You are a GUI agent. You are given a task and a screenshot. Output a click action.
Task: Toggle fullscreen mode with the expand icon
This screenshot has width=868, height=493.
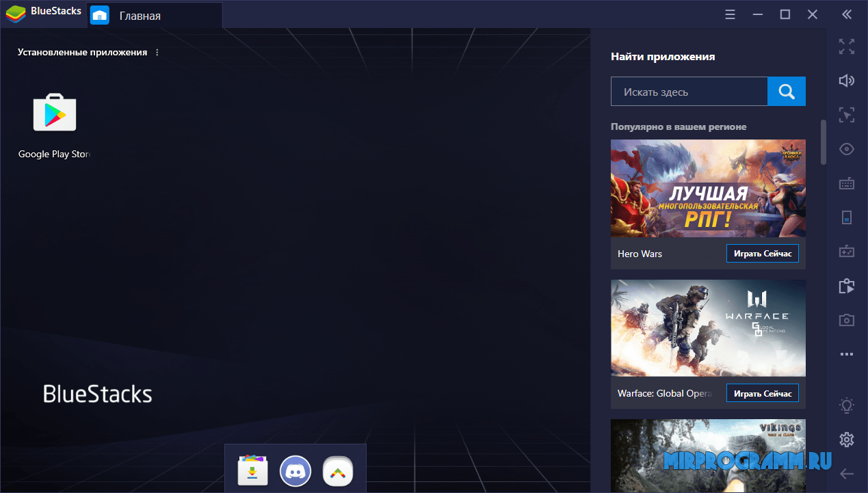[847, 46]
